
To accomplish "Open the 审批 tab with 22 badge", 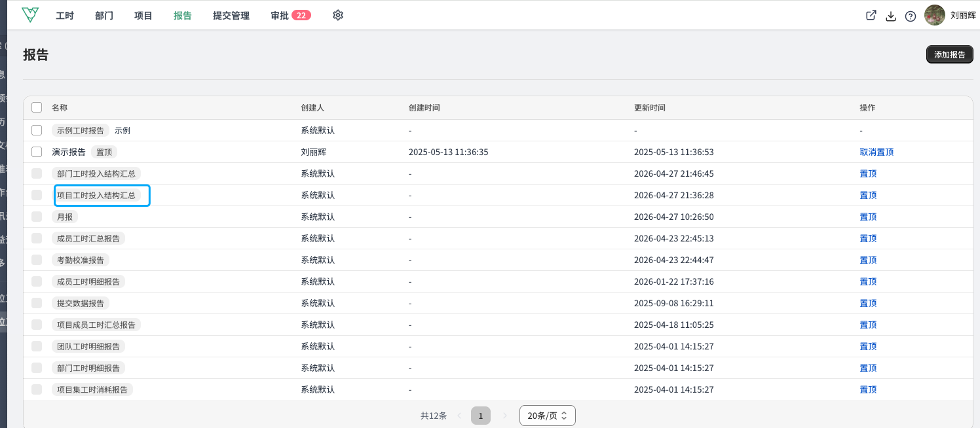I will (291, 15).
